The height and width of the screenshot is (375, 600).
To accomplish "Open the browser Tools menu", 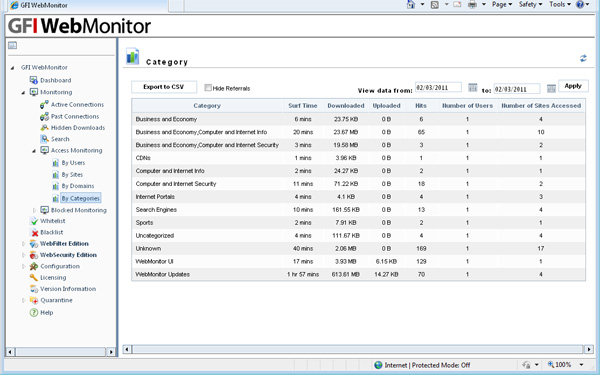I will [x=560, y=4].
